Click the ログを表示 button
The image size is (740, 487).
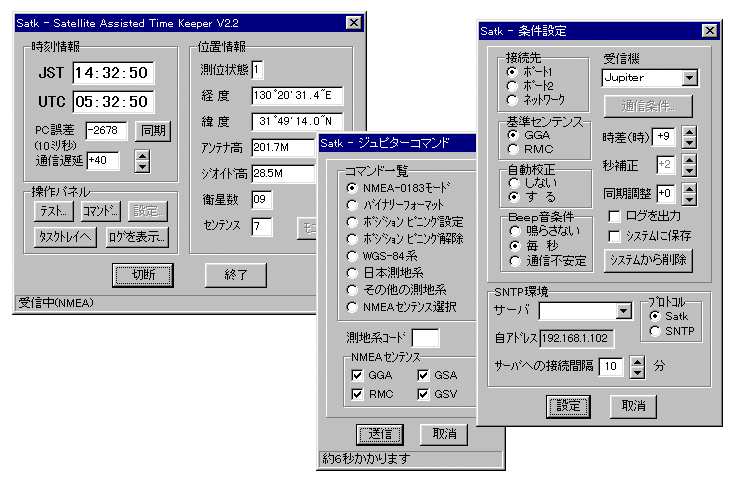pos(137,236)
